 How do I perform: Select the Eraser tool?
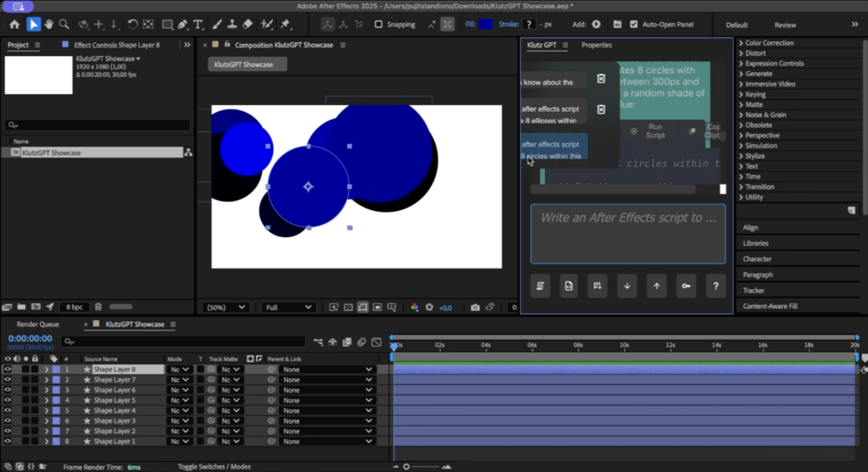coord(247,25)
